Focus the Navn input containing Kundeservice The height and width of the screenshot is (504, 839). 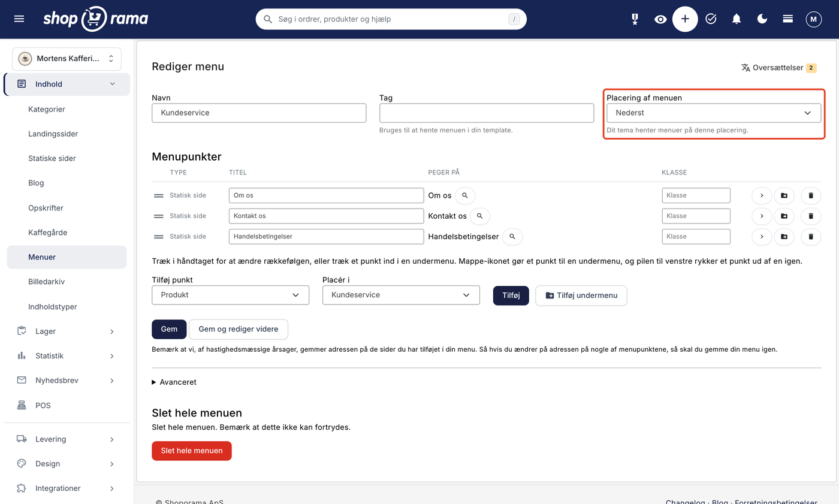tap(259, 113)
